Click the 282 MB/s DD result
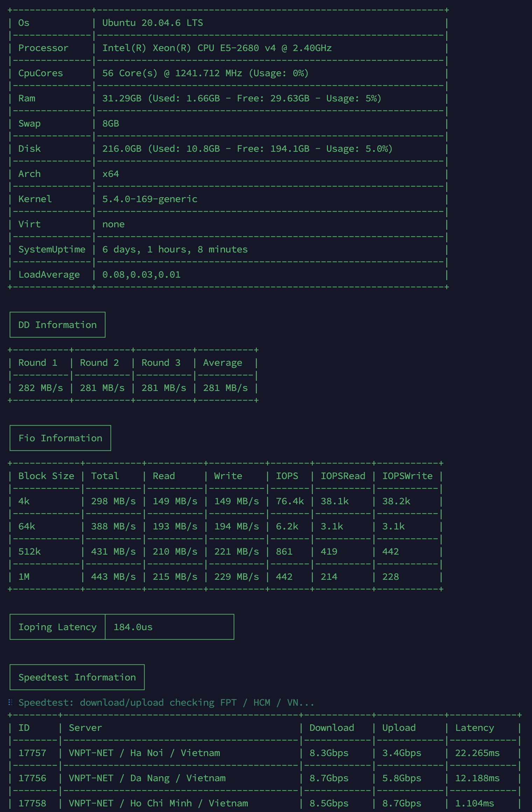 pos(41,388)
